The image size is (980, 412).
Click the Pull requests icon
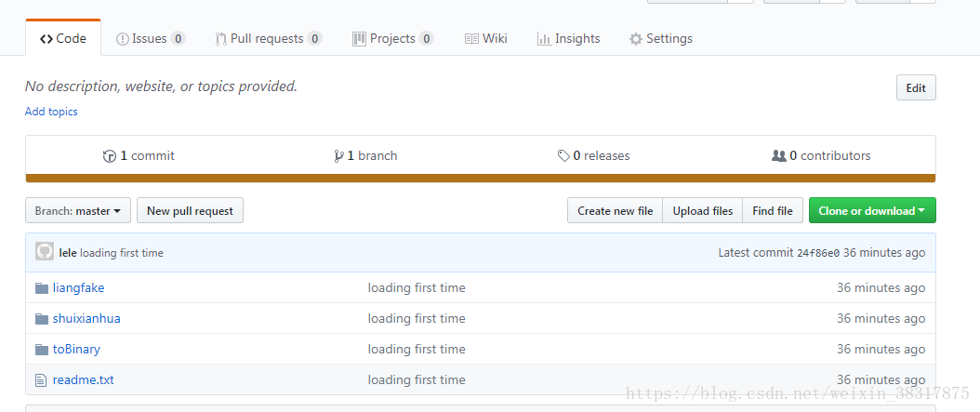coord(220,39)
